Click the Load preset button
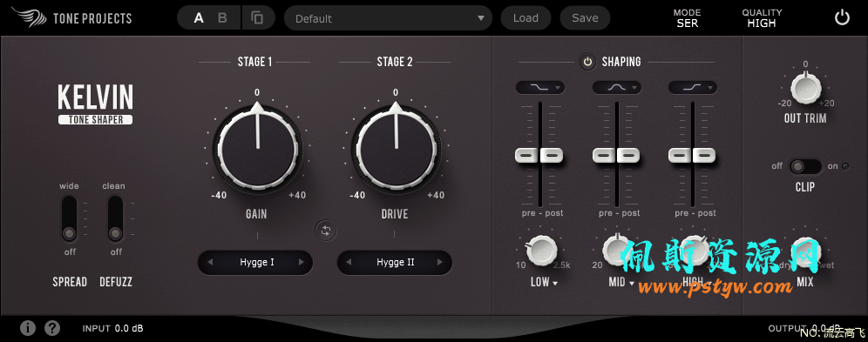The height and width of the screenshot is (342, 868). pyautogui.click(x=526, y=18)
